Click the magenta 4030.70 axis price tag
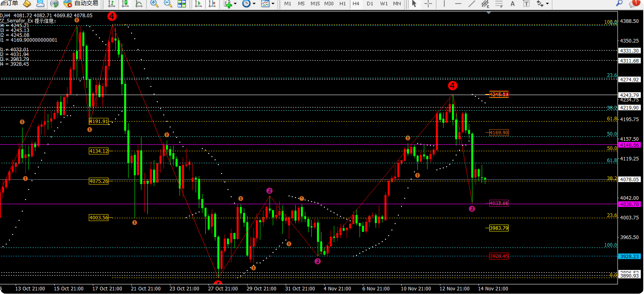 point(630,205)
